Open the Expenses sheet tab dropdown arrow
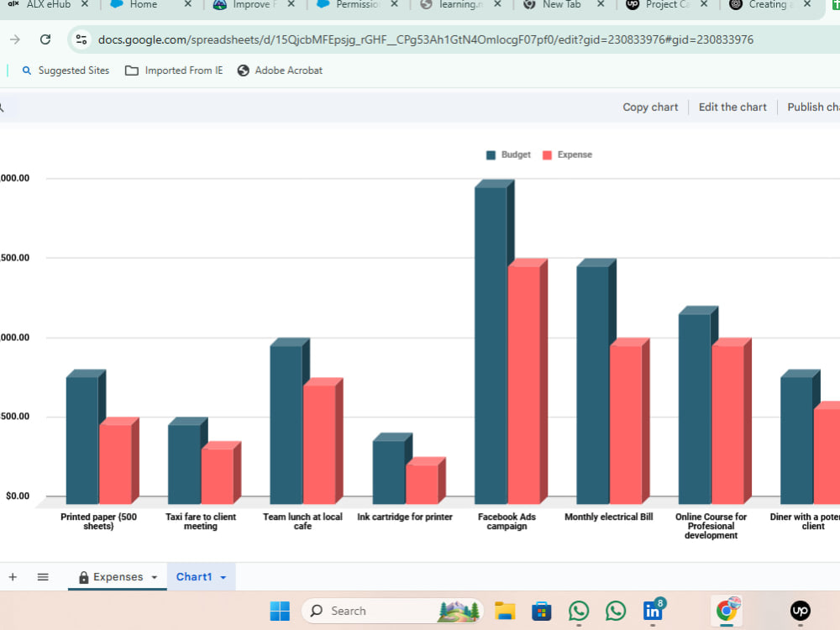The image size is (840, 630). [155, 578]
